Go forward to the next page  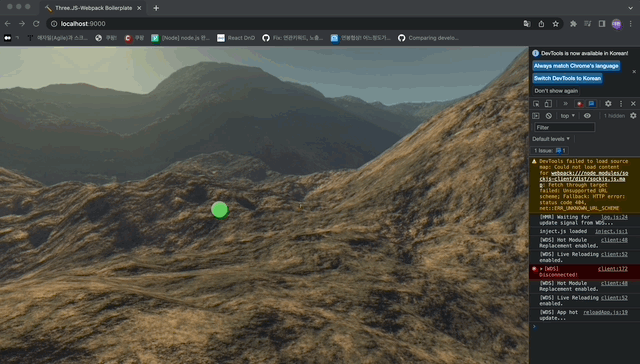(x=22, y=24)
